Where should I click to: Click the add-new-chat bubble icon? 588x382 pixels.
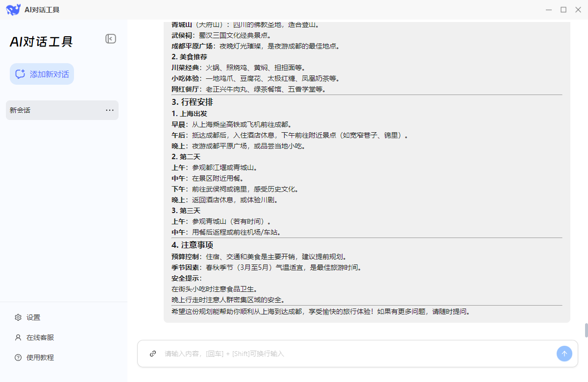pos(20,74)
